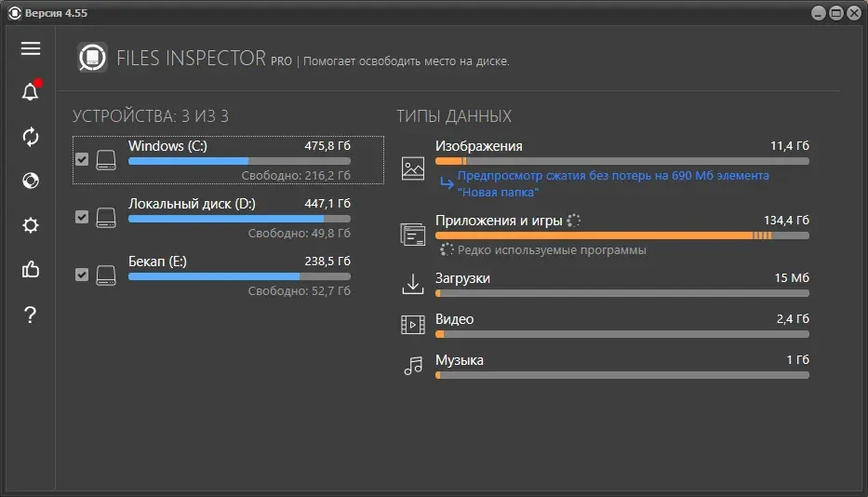Click the 447,1 Гб size value
Image resolution: width=868 pixels, height=497 pixels.
tap(327, 203)
